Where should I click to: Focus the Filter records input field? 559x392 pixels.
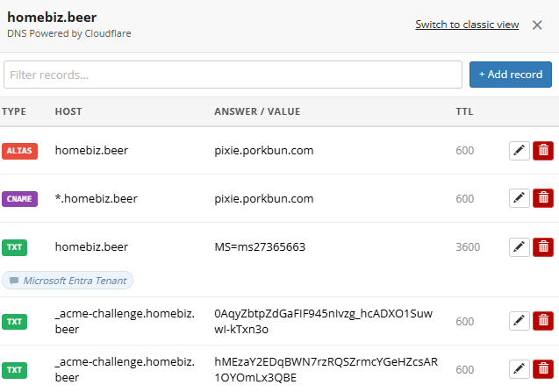click(x=233, y=75)
